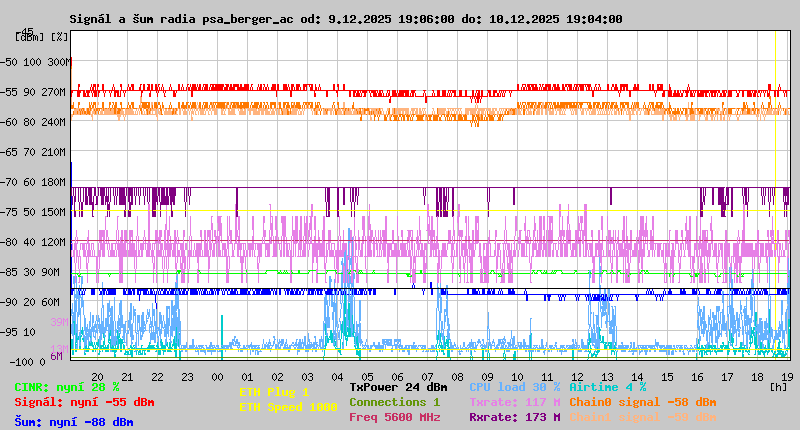Click the hour "04" on the x-axis
Image resolution: width=800 pixels, height=430 pixels.
click(x=337, y=377)
